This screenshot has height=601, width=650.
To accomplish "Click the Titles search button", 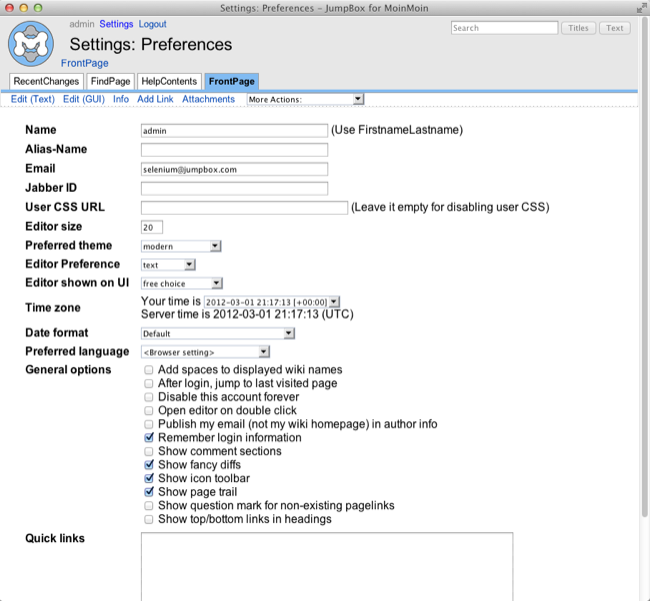I will click(x=578, y=28).
